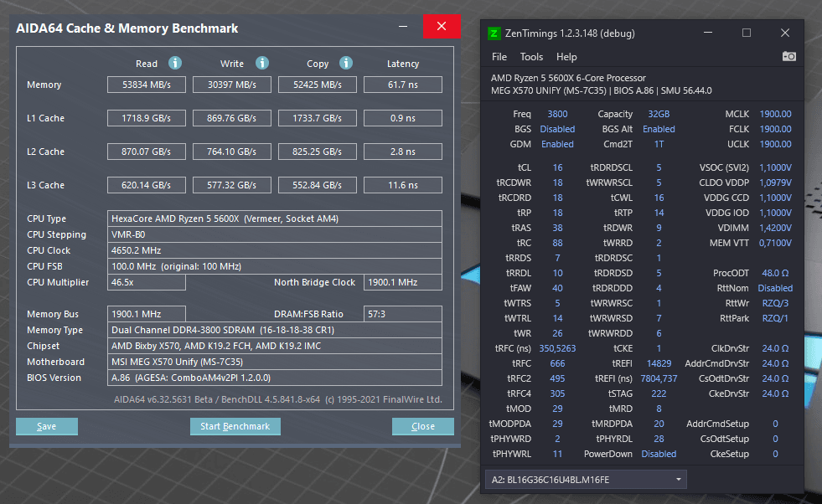Viewport: 822px width, 504px height.
Task: Click Memory Type Dual Channel DDR4-3800 field
Action: point(275,330)
